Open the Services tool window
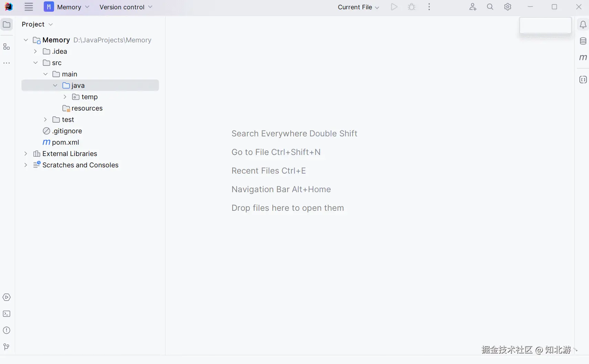This screenshot has height=364, width=589. (7, 297)
